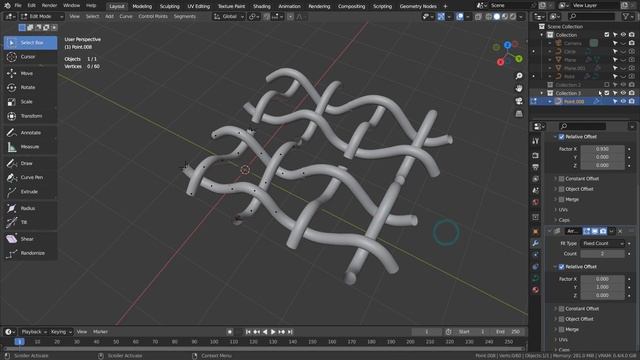Viewport: 640px width, 360px height.
Task: Play the animation in reverse
Action: [265, 332]
